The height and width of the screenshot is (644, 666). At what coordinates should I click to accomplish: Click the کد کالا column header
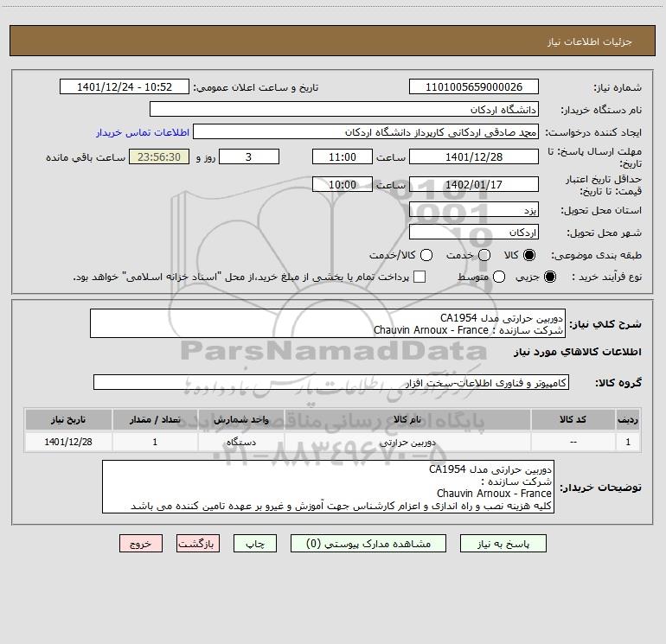(x=573, y=419)
